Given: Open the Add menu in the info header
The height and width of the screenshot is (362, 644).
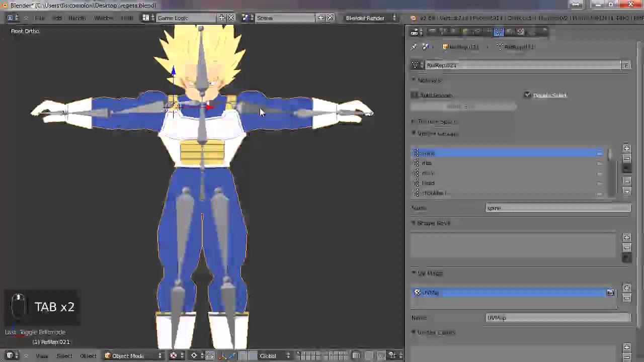Looking at the screenshot, I should [57, 18].
